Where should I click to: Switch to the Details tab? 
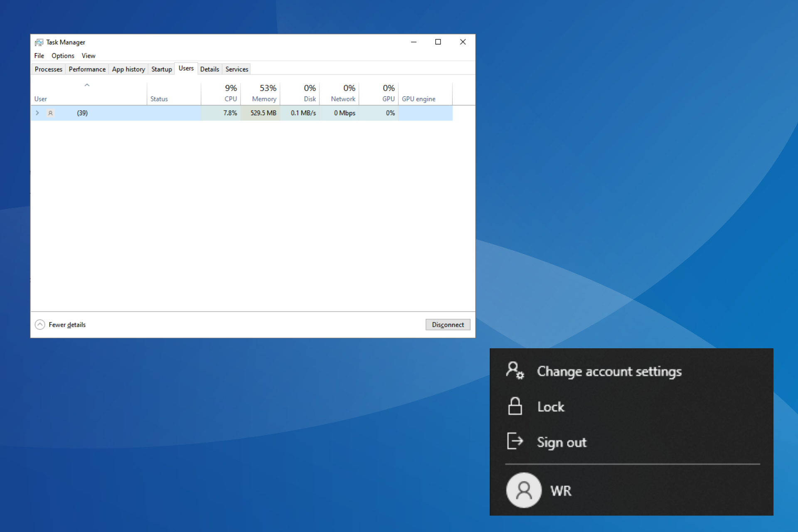click(209, 69)
